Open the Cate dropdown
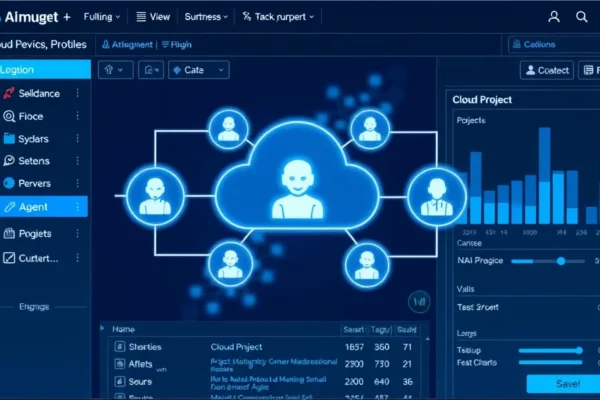 pyautogui.click(x=199, y=70)
